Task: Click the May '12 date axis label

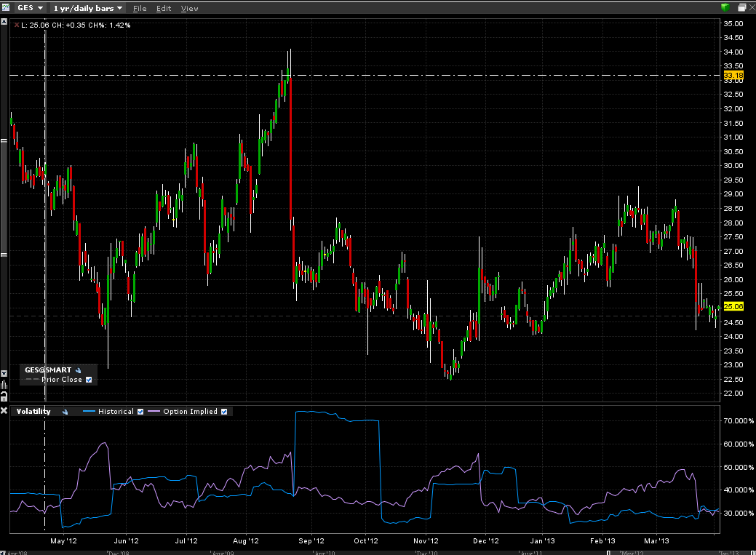Action: coord(63,541)
